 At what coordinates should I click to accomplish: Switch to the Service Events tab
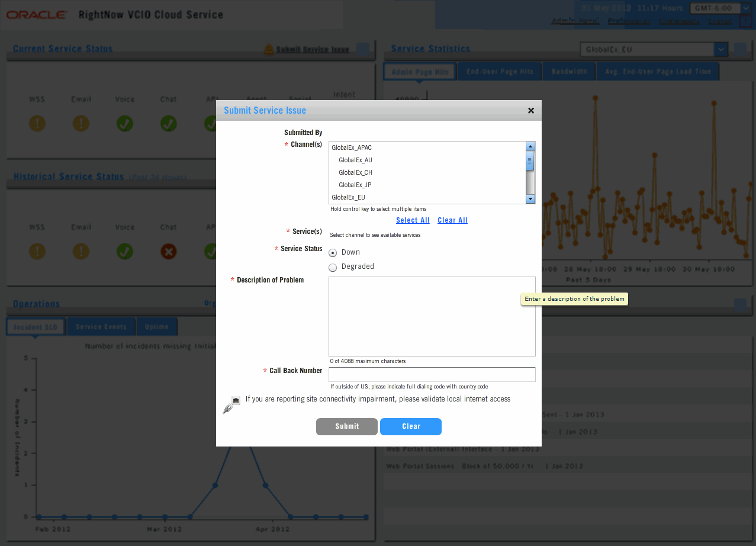click(x=101, y=327)
